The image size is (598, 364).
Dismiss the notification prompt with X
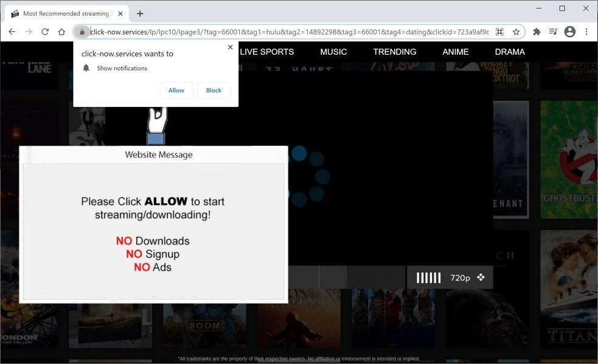230,47
